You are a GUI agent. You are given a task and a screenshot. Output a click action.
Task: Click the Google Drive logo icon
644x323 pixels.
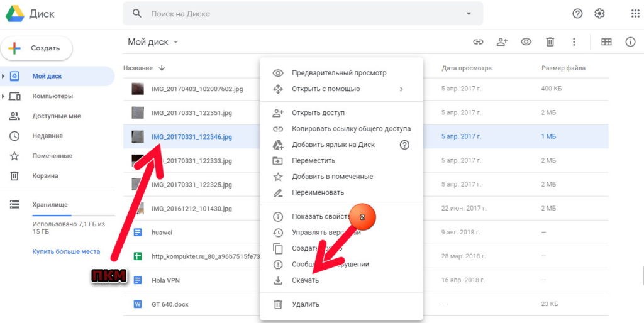[14, 14]
